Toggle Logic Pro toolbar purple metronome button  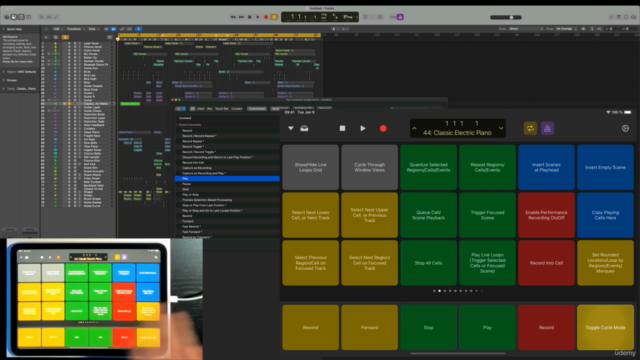click(400, 17)
